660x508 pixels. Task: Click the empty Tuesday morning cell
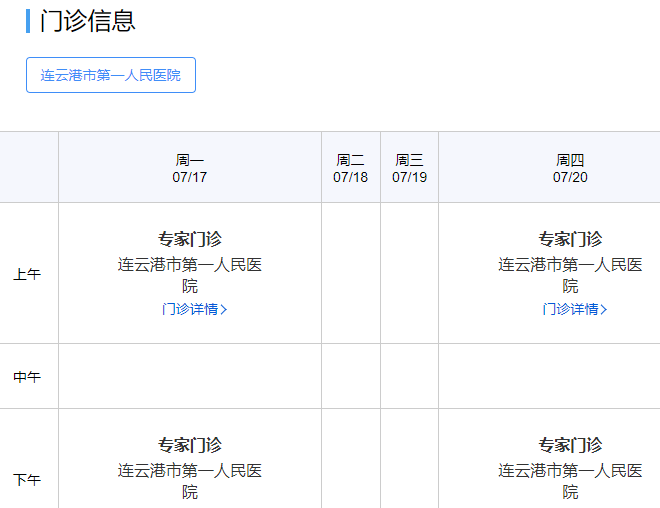[351, 274]
